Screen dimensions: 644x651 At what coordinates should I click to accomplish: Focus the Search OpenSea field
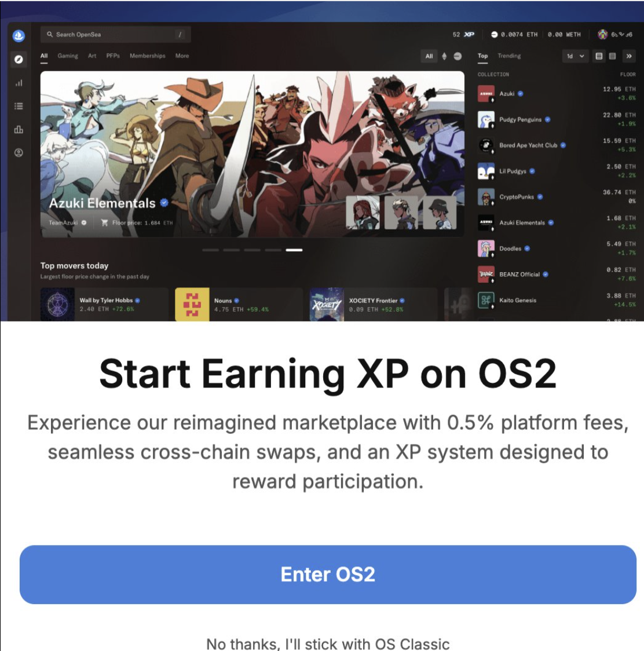pos(115,34)
